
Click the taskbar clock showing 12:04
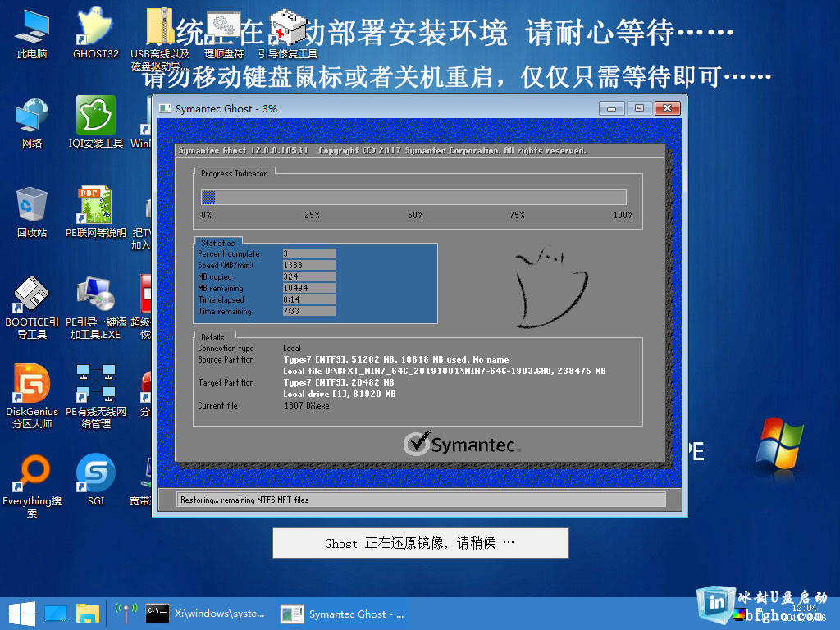[805, 608]
